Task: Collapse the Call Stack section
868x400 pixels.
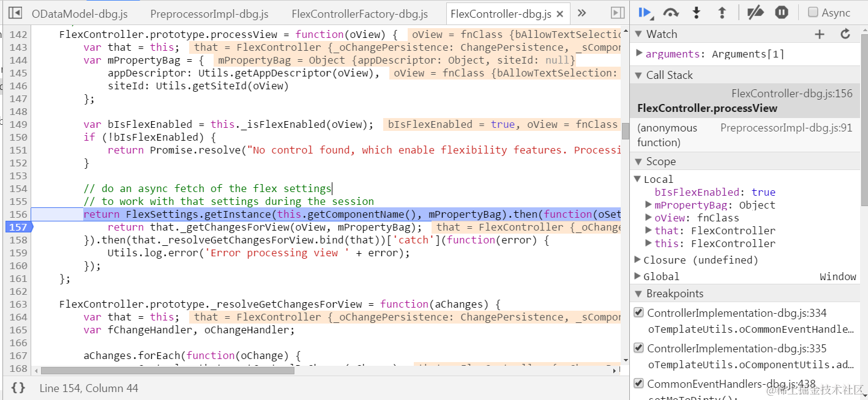Action: point(638,75)
